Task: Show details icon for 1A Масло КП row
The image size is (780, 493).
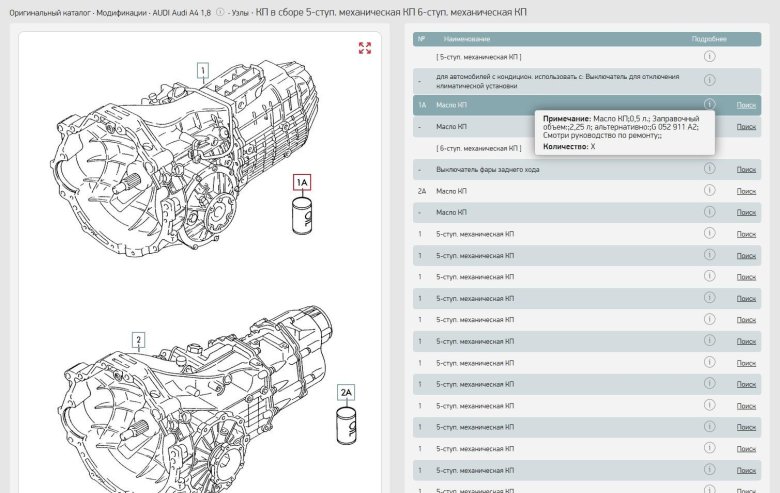Action: (x=709, y=104)
